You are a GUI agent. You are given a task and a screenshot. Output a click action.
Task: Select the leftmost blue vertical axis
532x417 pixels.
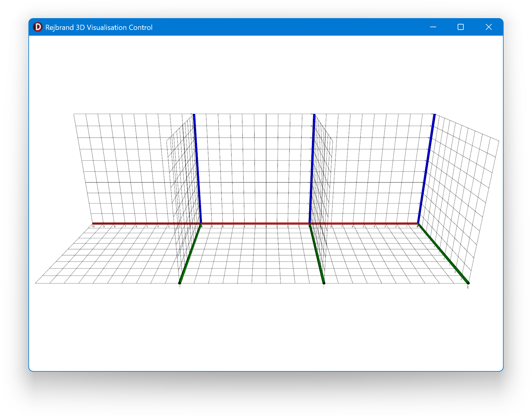click(x=197, y=169)
